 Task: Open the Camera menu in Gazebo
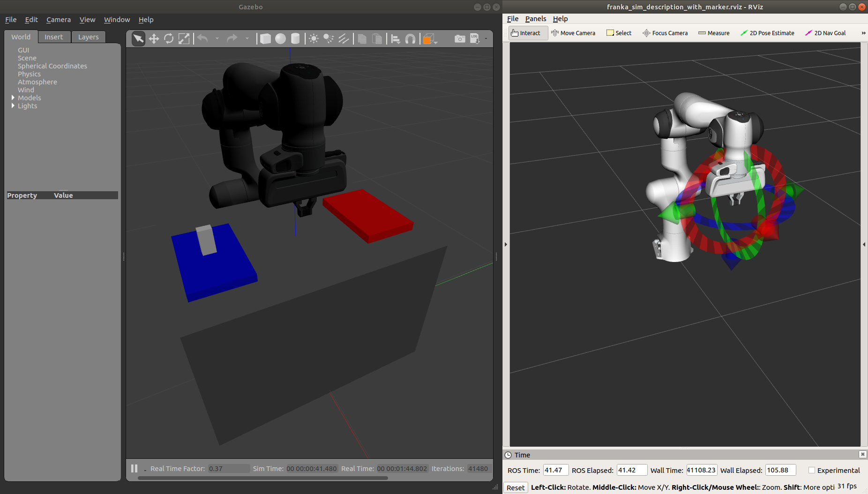point(58,20)
